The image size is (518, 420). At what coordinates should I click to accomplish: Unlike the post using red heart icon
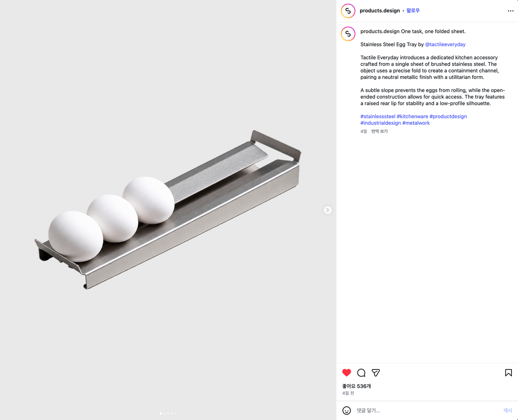(x=347, y=373)
